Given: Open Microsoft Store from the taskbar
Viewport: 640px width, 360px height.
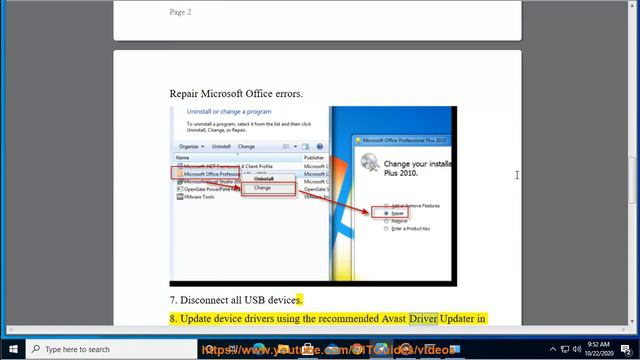Looking at the screenshot, I should (x=308, y=349).
